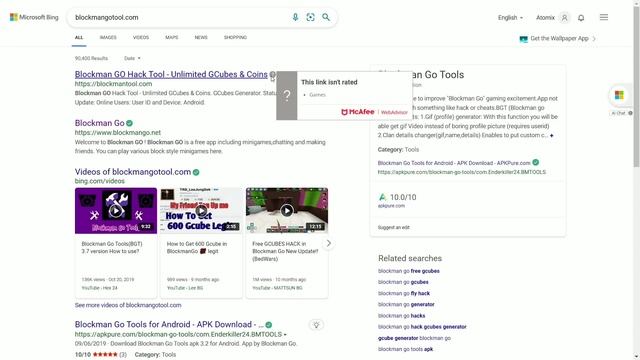
Task: Play the Blockman Go Tools(BGT) video
Action: coord(116,211)
